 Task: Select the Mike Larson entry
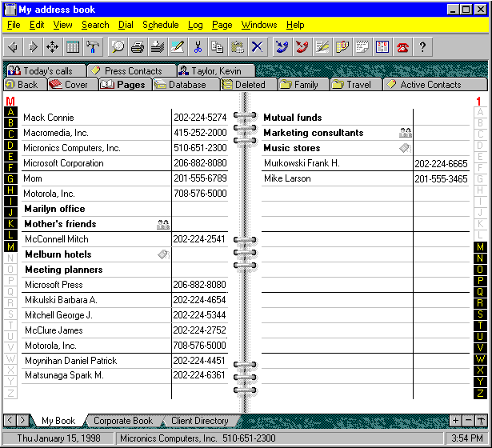[x=287, y=178]
